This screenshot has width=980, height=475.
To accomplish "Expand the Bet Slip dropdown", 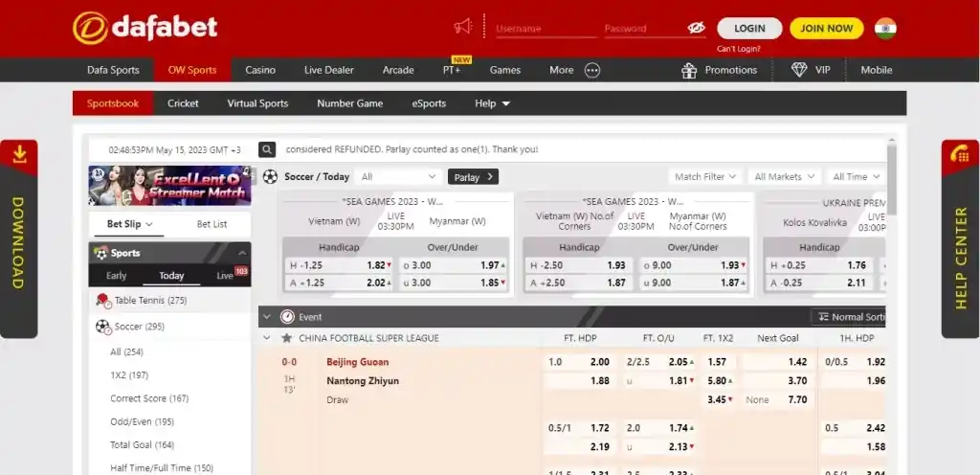I will [x=129, y=224].
